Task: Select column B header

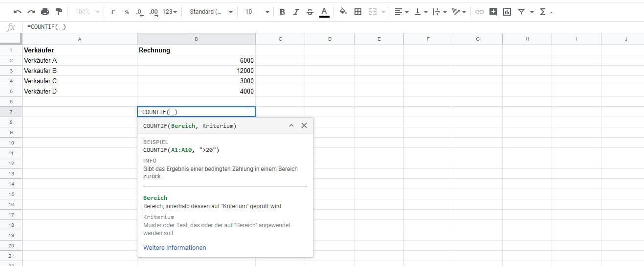Action: [x=196, y=39]
